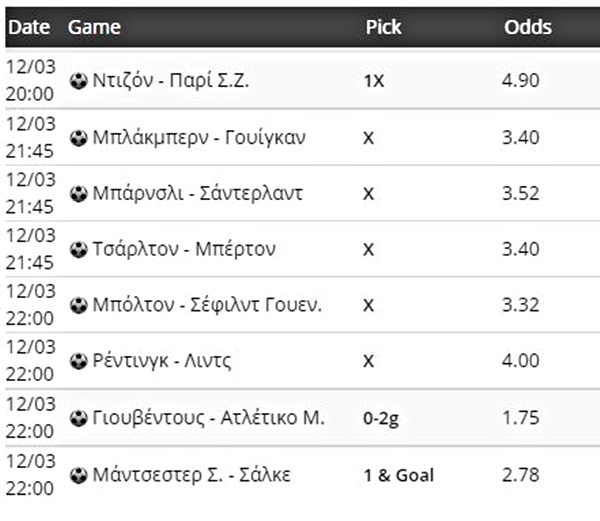Open the Γιουβέντους - Ατλέτικο Μ. match link
600x521 pixels.
click(x=210, y=417)
